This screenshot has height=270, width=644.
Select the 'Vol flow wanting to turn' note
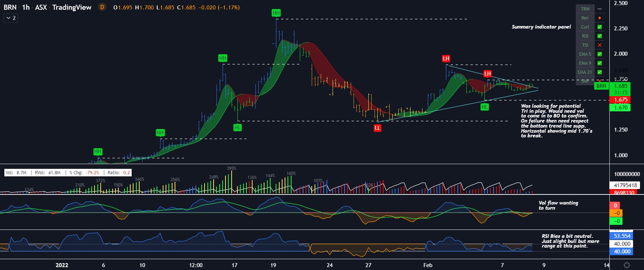558,205
